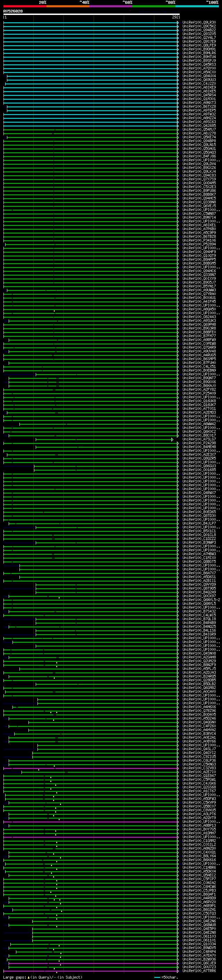Viewport: 222px width, 980px height.
Task: Click the UniRef100_C1HBR6 label
Action: pyautogui.click(x=199, y=867)
